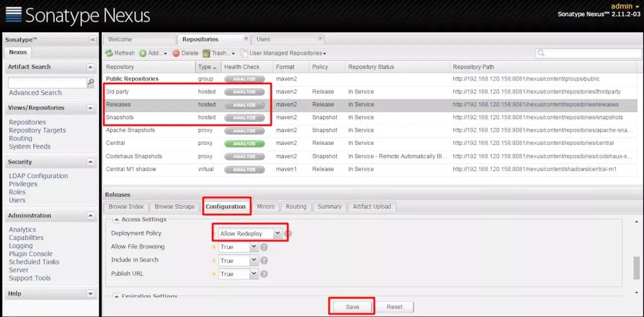Collapse the Administration panel
This screenshot has width=644, height=317.
91,215
